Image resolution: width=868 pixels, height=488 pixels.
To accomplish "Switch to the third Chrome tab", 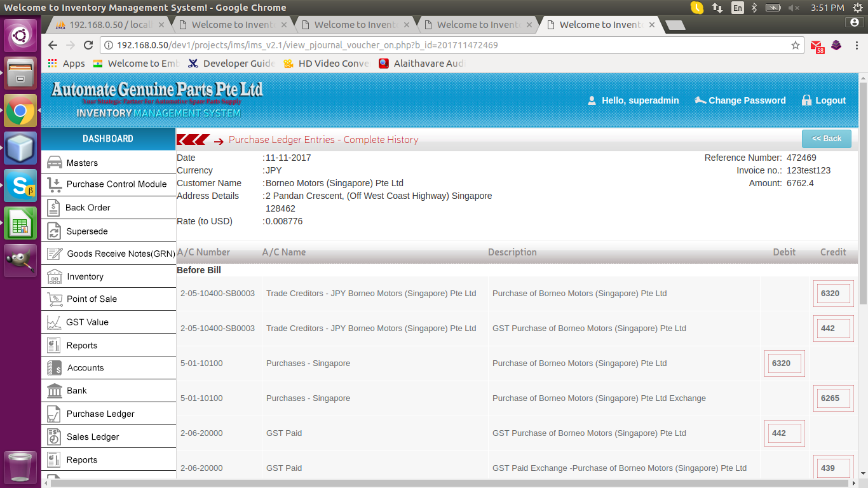I will (356, 25).
